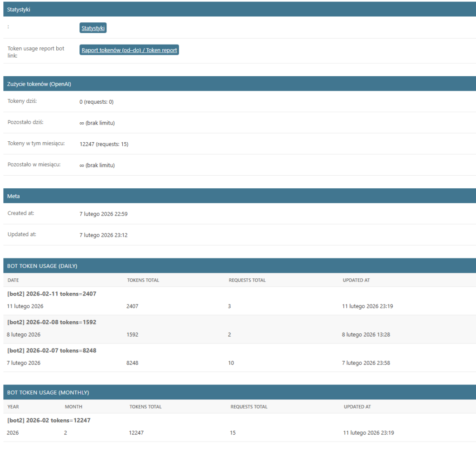Select the [bot2] 2026-02 tokens=12247 monthly row title
The height and width of the screenshot is (449, 476).
coord(49,420)
